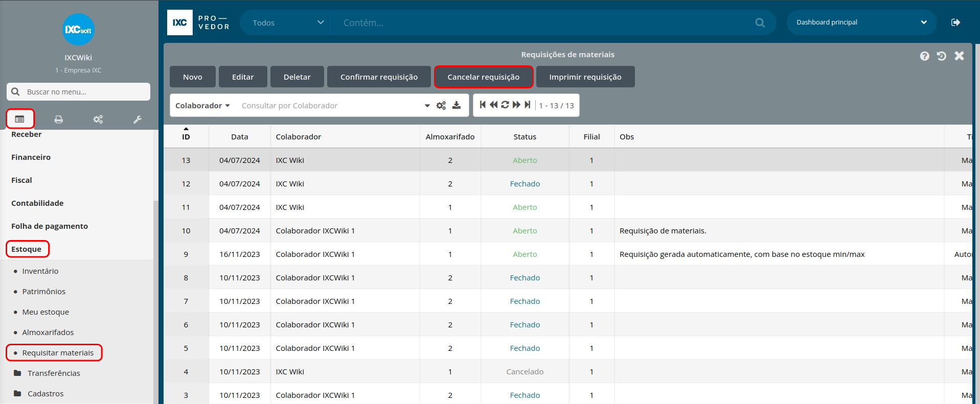Open filter settings gears icon beside search
Viewport: 980px width, 404px height.
[441, 106]
